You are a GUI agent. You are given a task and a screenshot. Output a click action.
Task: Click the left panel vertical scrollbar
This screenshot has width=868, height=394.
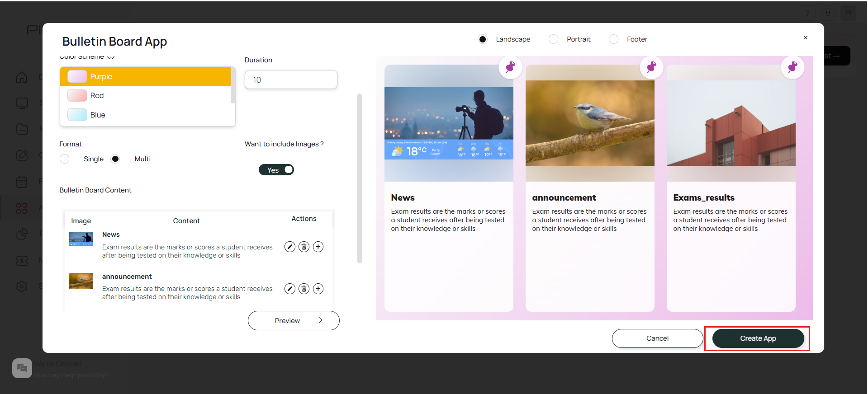pos(360,178)
